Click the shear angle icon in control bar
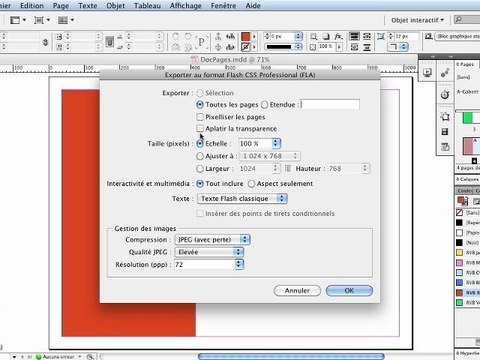480x360 pixels. tap(120, 47)
